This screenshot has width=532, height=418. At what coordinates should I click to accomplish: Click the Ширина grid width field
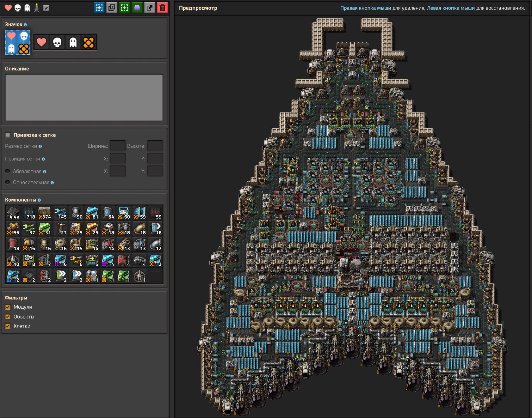[118, 146]
